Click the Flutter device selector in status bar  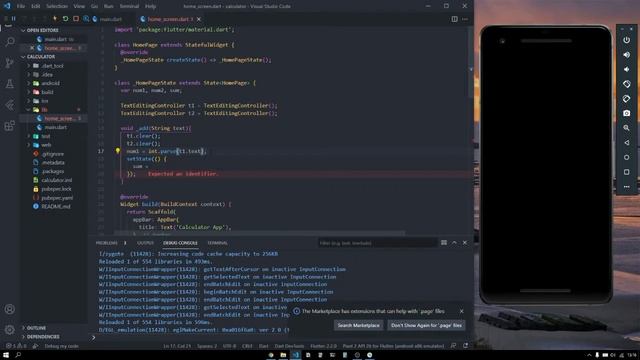pos(393,346)
